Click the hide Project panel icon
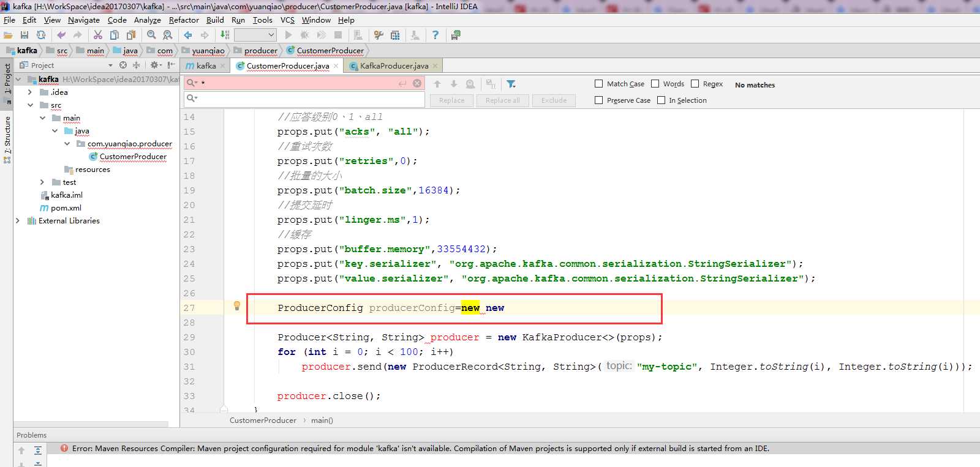Image resolution: width=980 pixels, height=467 pixels. pyautogui.click(x=171, y=65)
